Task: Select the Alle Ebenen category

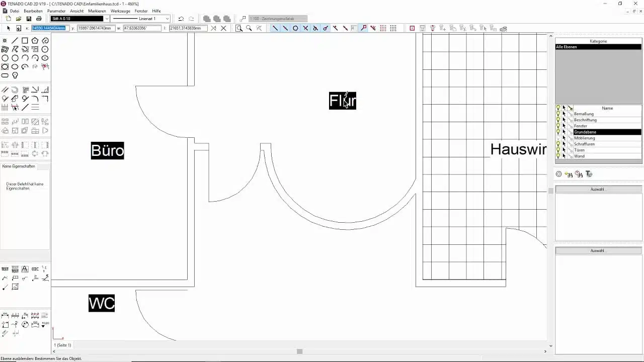Action: pos(598,47)
